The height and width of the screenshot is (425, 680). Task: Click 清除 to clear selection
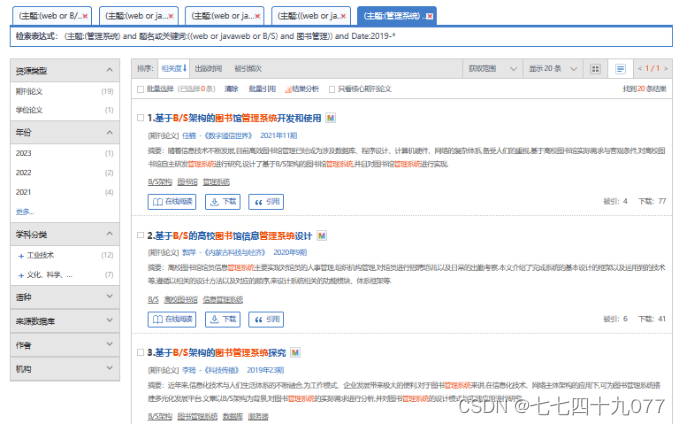tap(231, 89)
